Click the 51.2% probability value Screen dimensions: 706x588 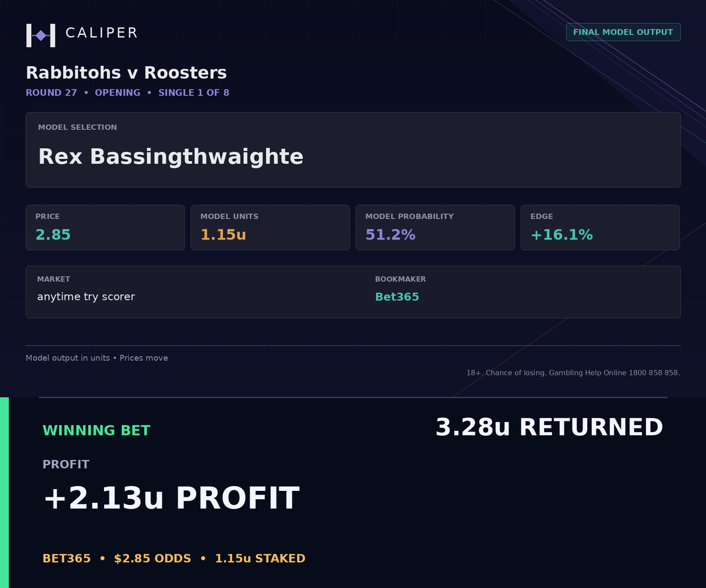(391, 235)
